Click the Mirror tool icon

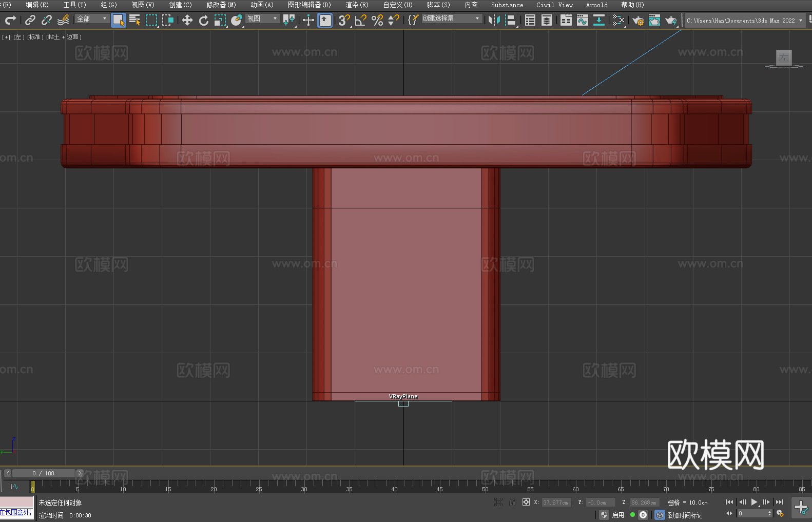pos(494,20)
